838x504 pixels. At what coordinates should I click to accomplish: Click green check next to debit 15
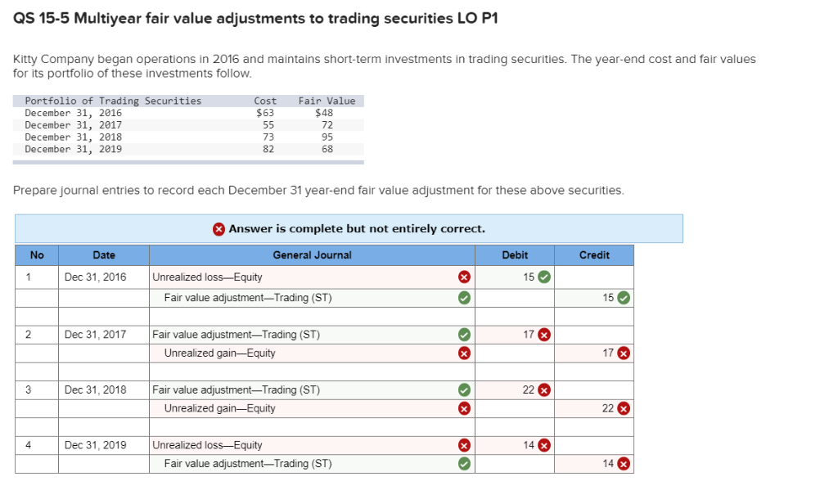coord(544,277)
